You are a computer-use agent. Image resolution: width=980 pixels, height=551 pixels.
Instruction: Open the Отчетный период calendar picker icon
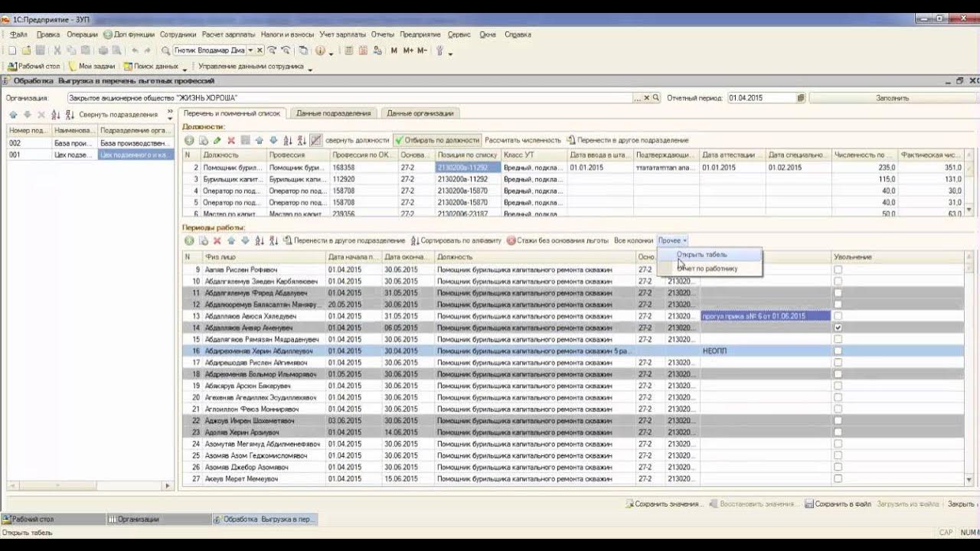coord(801,98)
